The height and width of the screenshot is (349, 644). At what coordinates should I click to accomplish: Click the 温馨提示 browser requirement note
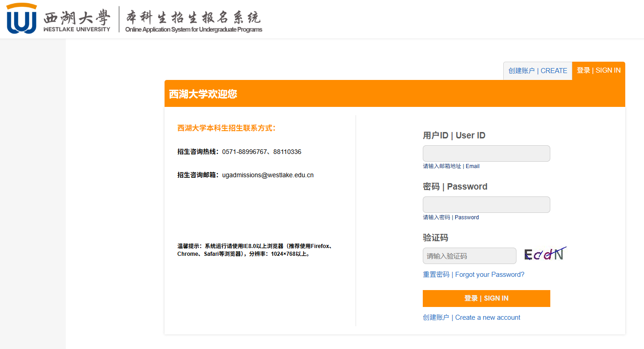255,250
